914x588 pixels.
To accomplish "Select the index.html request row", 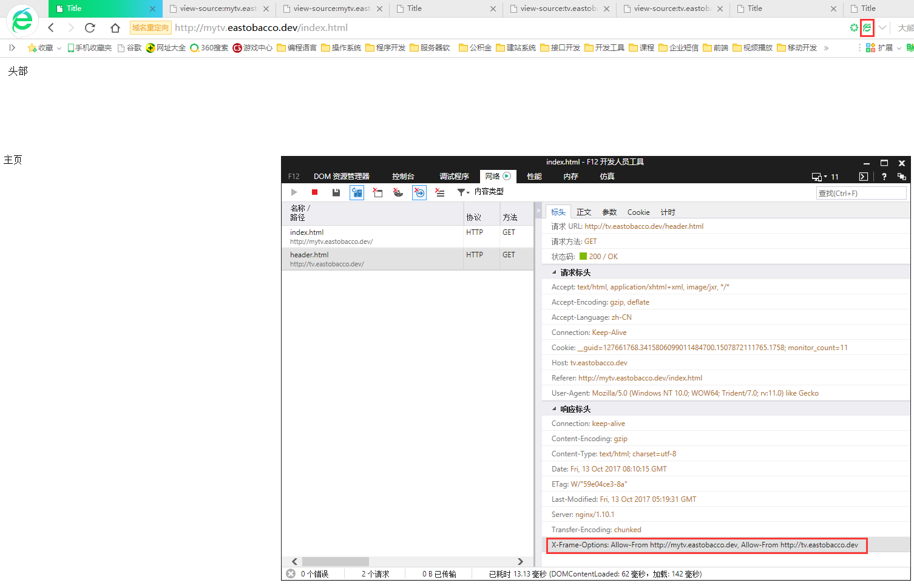I will tap(373, 237).
